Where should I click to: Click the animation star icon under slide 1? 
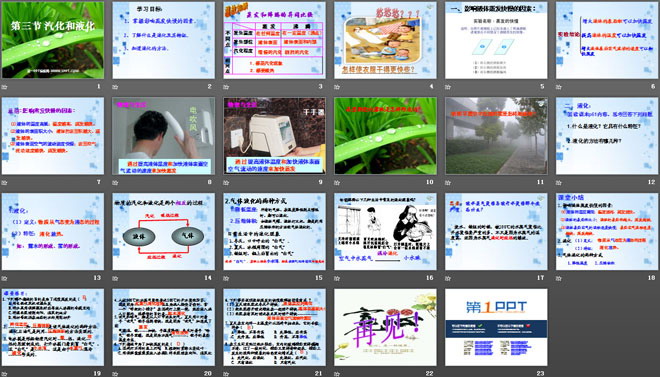(x=4, y=87)
